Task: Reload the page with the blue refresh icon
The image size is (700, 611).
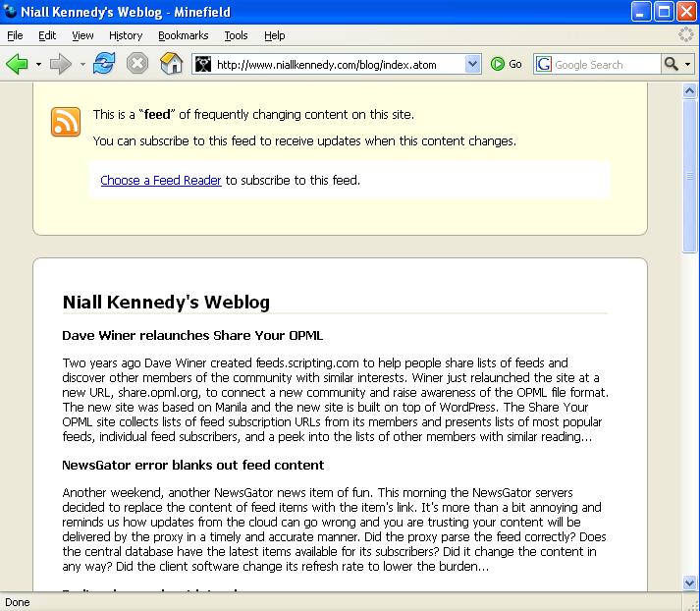Action: click(104, 64)
